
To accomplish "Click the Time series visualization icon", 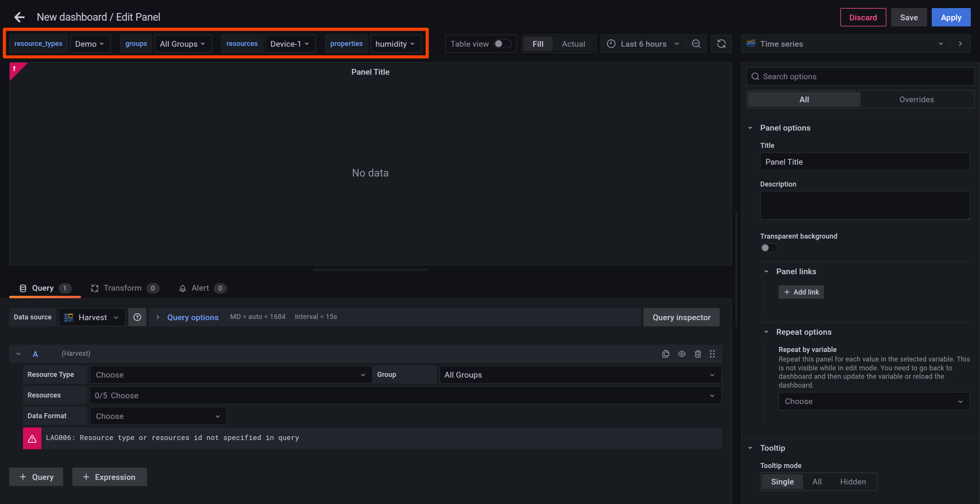I will (x=751, y=44).
